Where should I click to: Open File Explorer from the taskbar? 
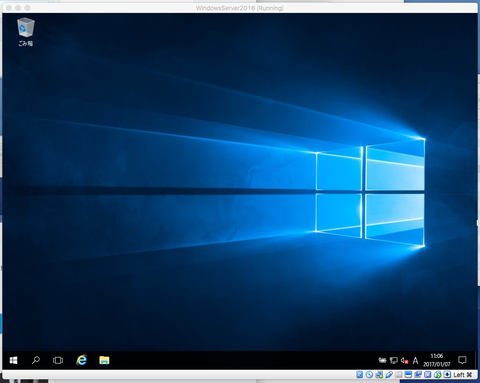pos(104,360)
